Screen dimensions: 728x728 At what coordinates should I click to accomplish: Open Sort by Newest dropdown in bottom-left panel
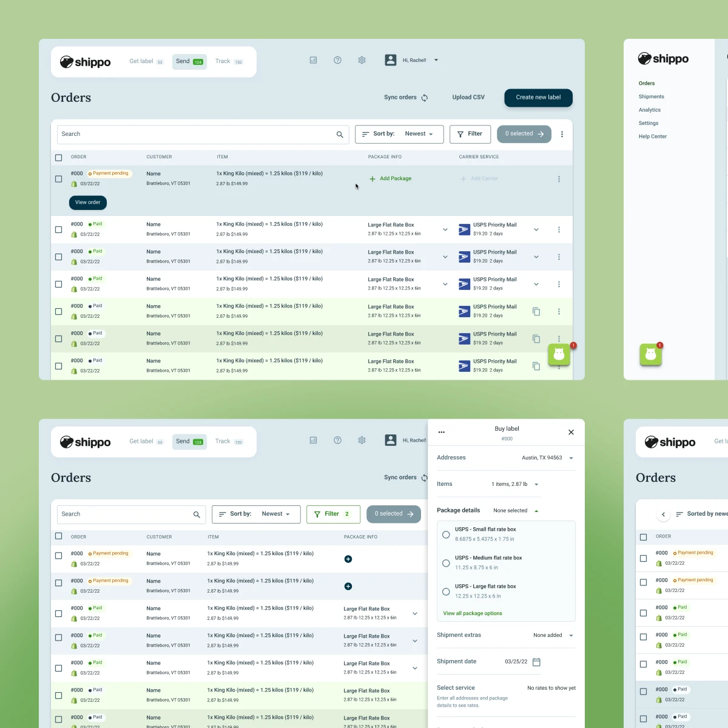tap(256, 514)
